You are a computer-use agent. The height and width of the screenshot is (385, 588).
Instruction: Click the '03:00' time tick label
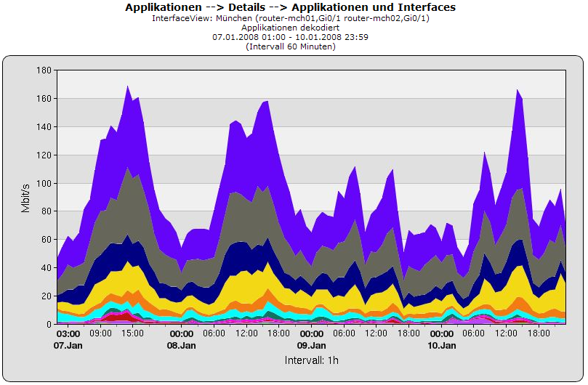point(69,333)
